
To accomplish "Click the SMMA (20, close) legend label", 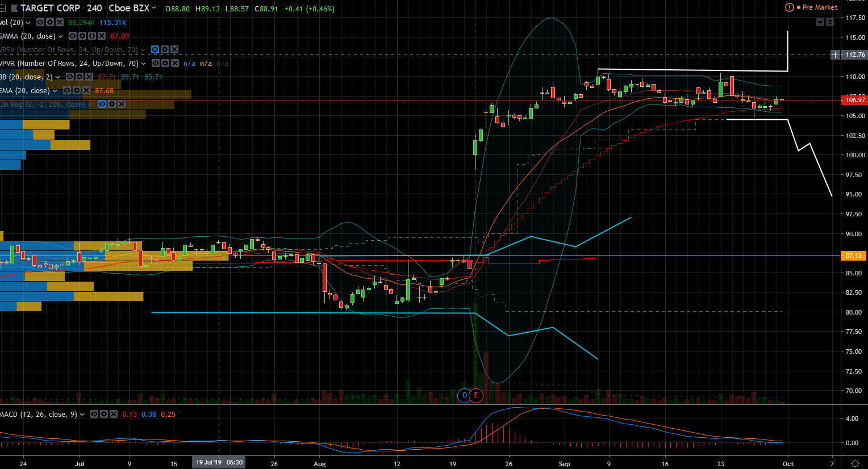I will click(28, 36).
